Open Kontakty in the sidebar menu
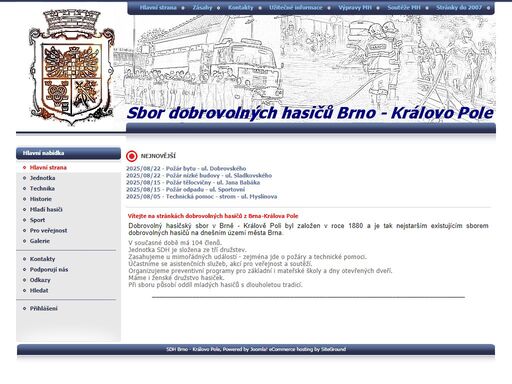This screenshot has height=384, width=512. click(x=42, y=259)
